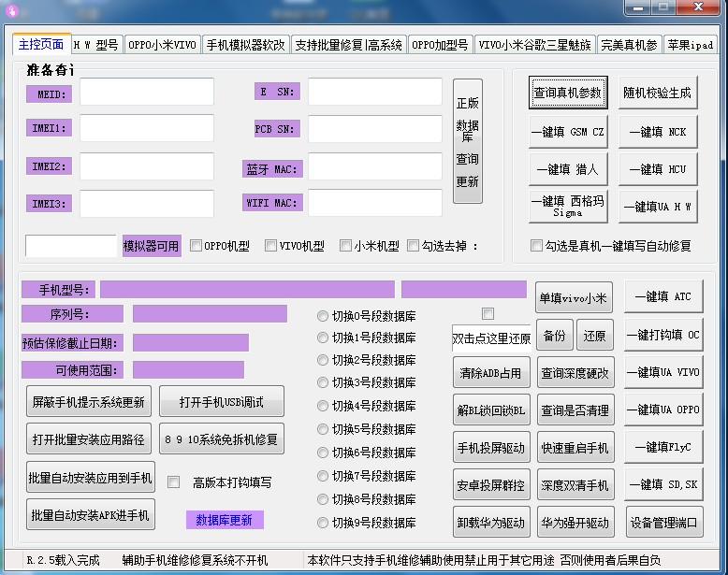This screenshot has width=728, height=575.
Task: Choose the 切换5号段数据库 radio option
Action: click(x=323, y=430)
